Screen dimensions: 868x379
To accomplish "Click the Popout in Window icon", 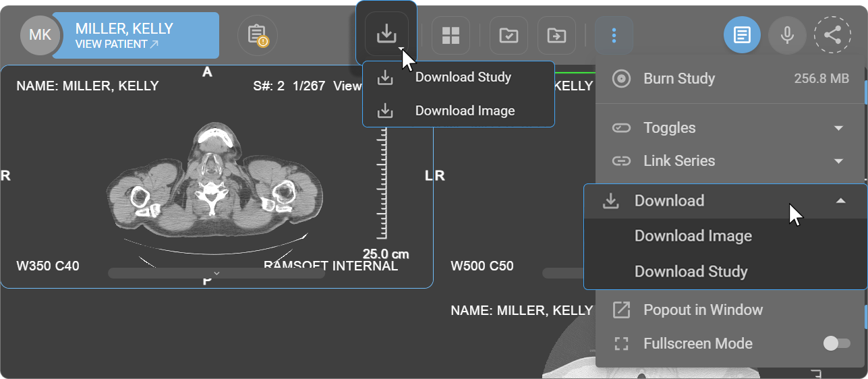I will tap(621, 310).
